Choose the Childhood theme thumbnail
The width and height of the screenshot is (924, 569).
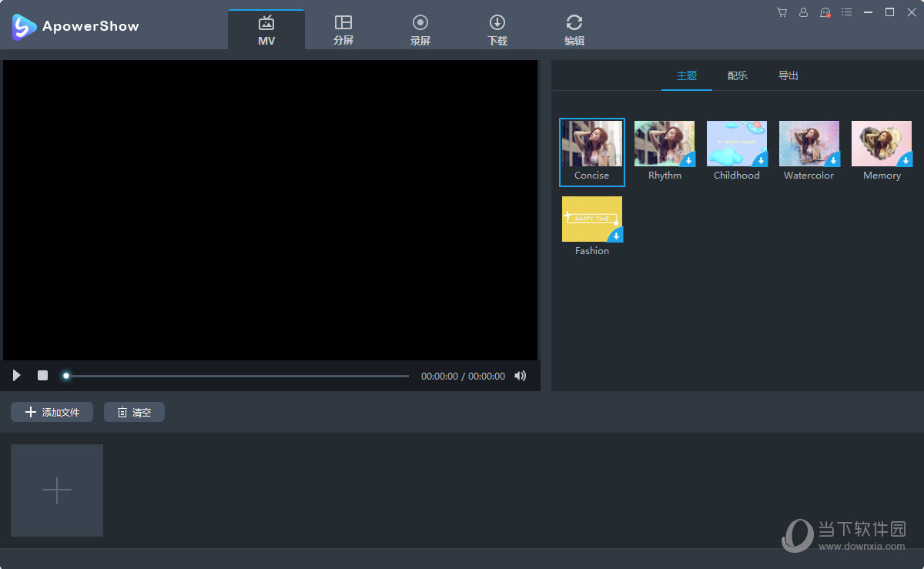pyautogui.click(x=737, y=144)
